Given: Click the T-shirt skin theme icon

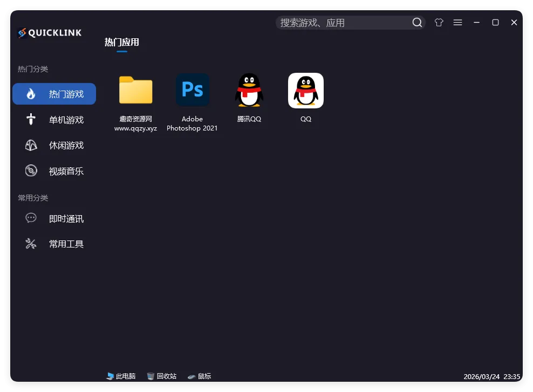Looking at the screenshot, I should click(x=439, y=22).
